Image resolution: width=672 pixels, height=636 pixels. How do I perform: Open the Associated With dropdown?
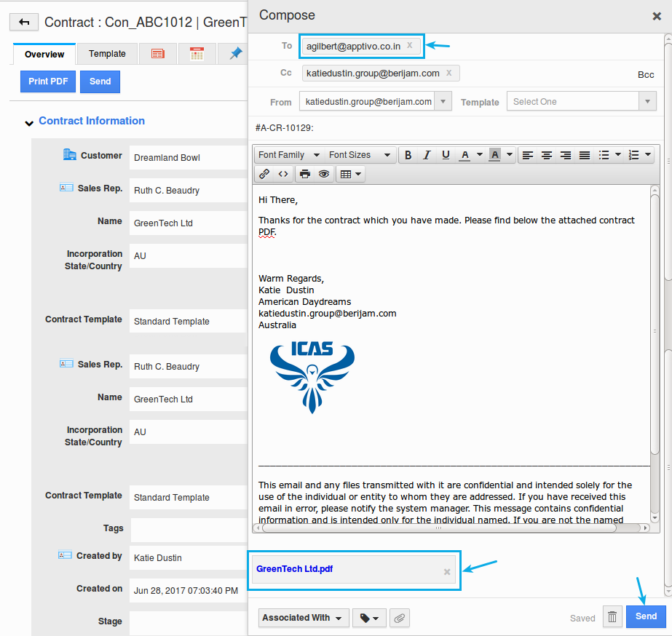303,618
